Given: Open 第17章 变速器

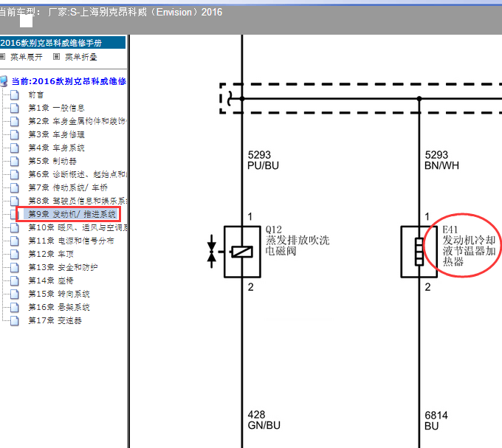Looking at the screenshot, I should pos(55,320).
